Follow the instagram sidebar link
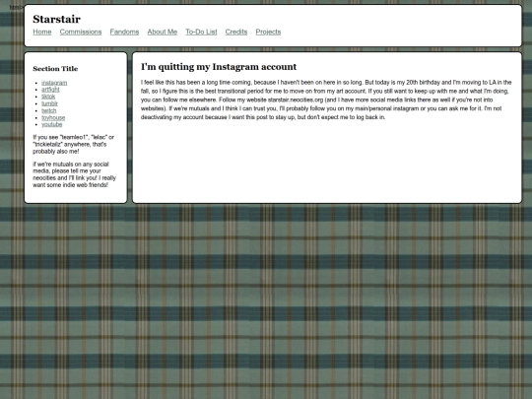Viewport: 532px width, 399px height. pyautogui.click(x=54, y=83)
